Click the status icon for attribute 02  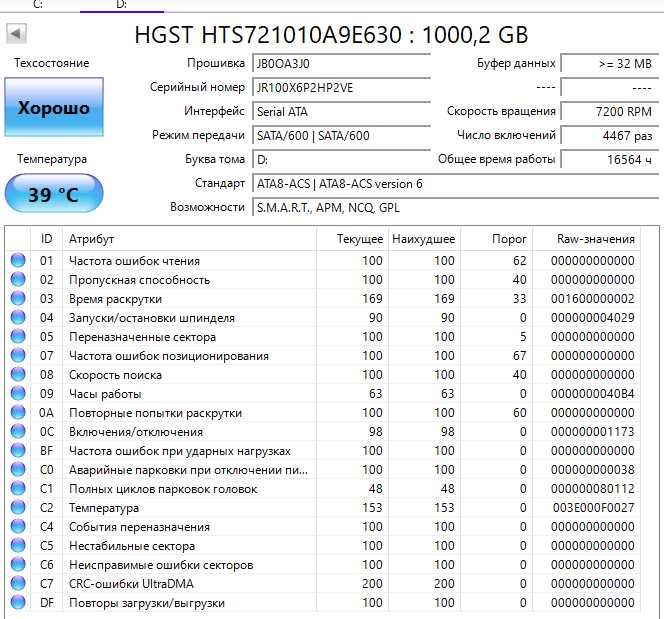18,279
